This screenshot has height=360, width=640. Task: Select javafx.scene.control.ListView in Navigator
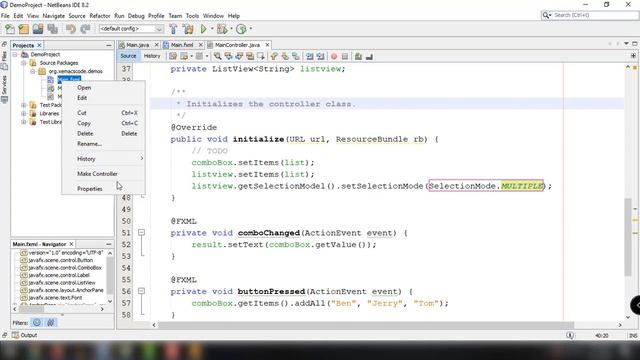(x=62, y=282)
